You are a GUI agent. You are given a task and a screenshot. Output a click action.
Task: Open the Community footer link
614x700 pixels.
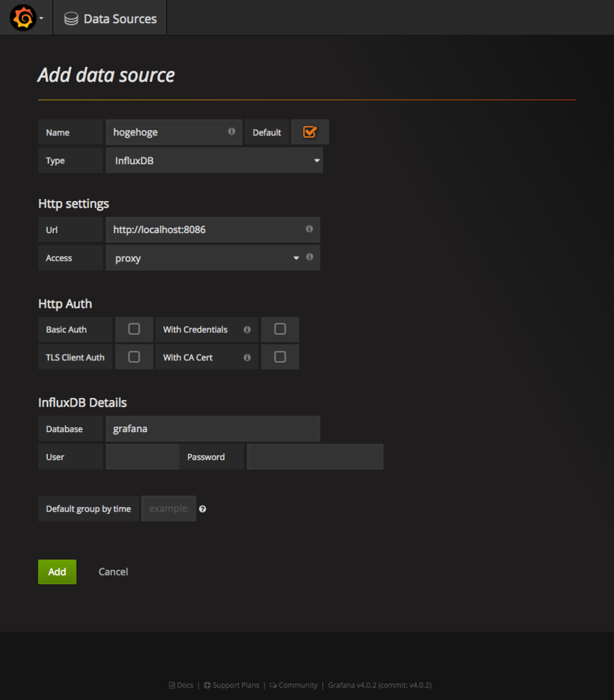294,685
